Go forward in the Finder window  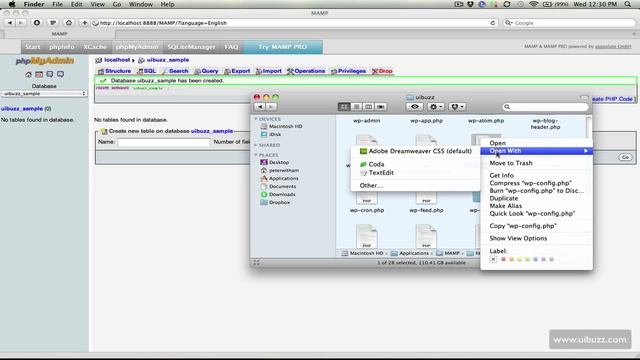(x=271, y=107)
